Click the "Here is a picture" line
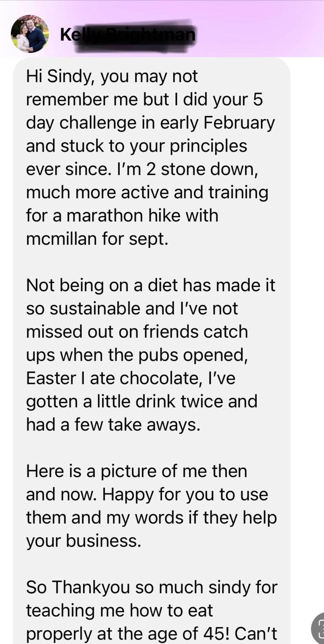 136,471
